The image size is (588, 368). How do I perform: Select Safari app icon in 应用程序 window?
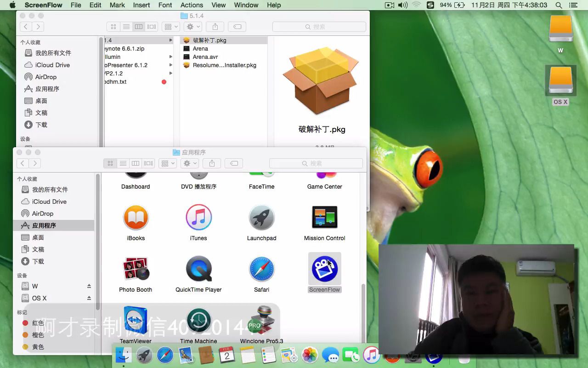click(261, 269)
